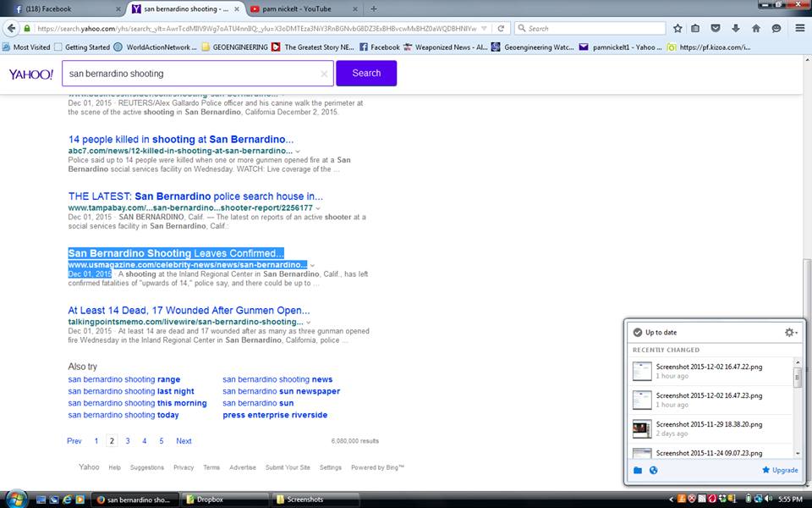Open Most Visited bookmarks menu
This screenshot has width=812, height=508.
click(x=26, y=47)
